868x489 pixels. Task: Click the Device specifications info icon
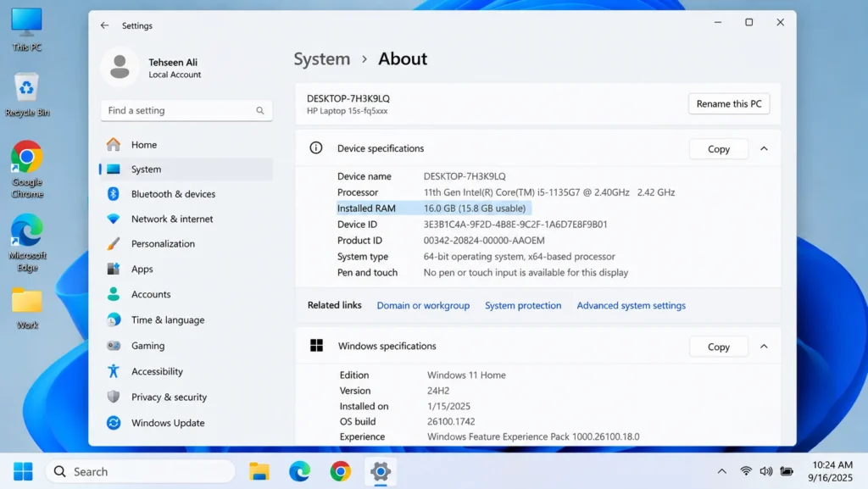[315, 147]
